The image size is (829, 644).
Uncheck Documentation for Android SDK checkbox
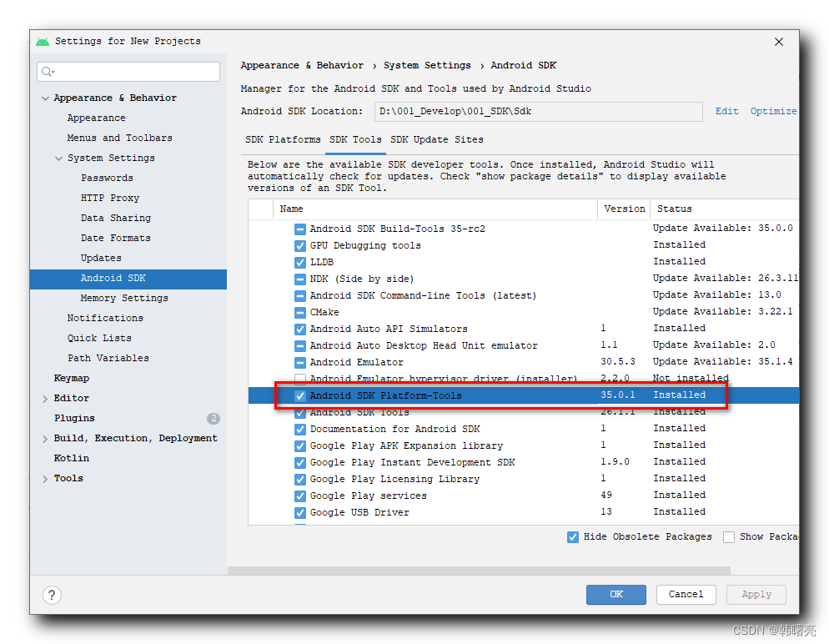tap(299, 430)
